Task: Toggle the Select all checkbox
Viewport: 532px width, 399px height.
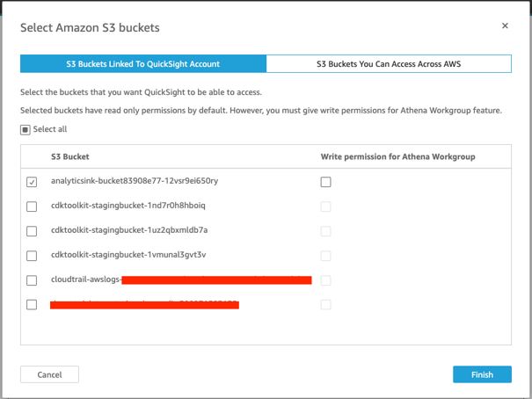Action: (x=26, y=129)
